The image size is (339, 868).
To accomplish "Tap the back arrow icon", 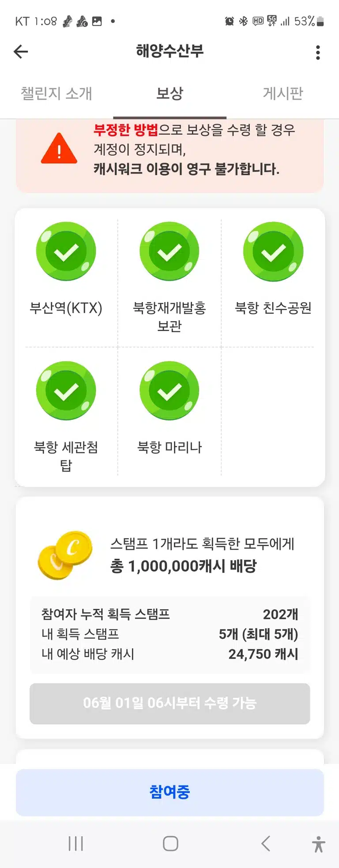I will pos(21,52).
